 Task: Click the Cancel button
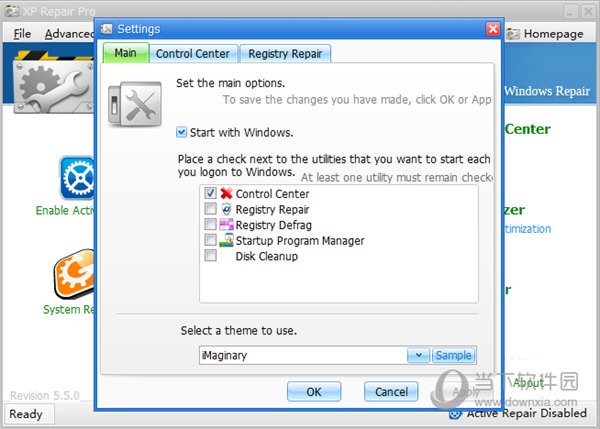point(391,392)
